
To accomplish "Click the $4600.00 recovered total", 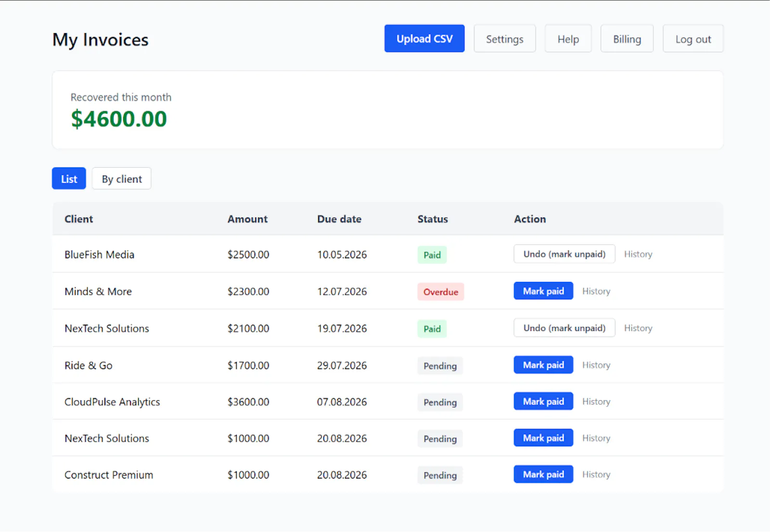I will [119, 119].
